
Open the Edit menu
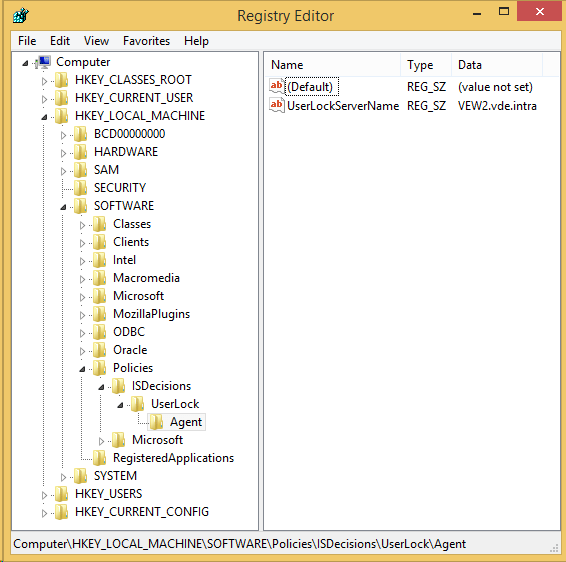coord(60,41)
